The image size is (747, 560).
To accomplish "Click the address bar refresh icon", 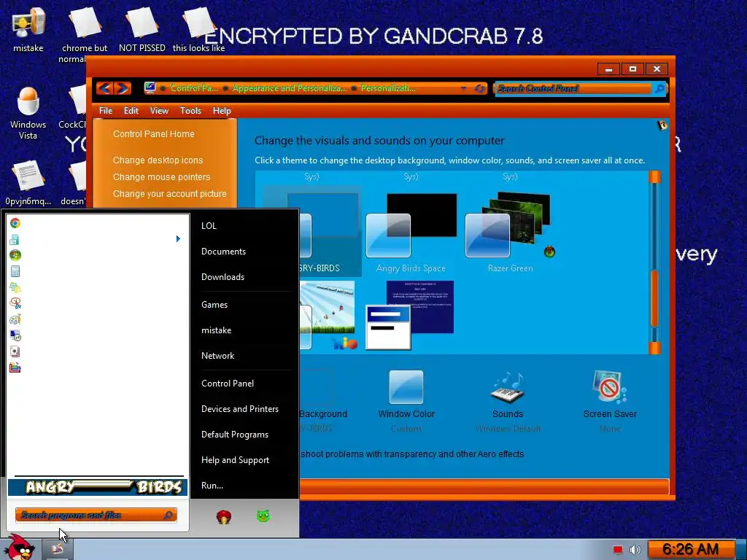I will 480,88.
